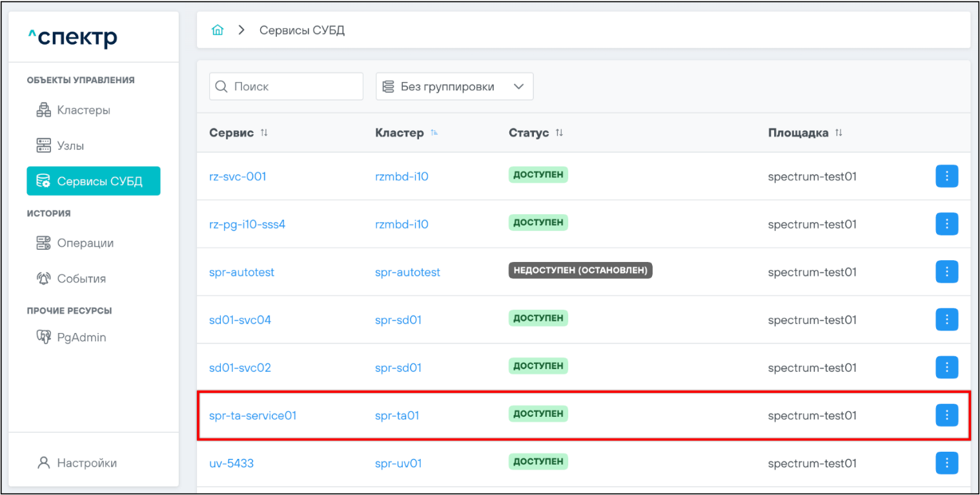Expand the Без группировки dropdown
Viewport: 980px width, 495px height.
[454, 86]
